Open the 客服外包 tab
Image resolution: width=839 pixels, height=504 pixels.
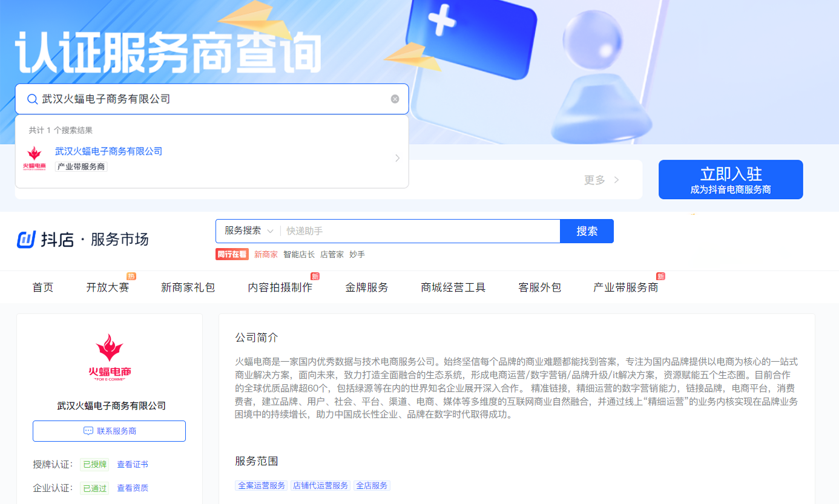click(540, 287)
